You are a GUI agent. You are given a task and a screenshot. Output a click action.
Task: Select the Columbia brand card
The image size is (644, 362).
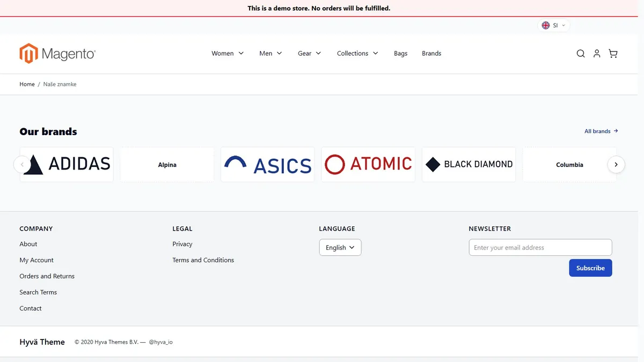tap(569, 165)
